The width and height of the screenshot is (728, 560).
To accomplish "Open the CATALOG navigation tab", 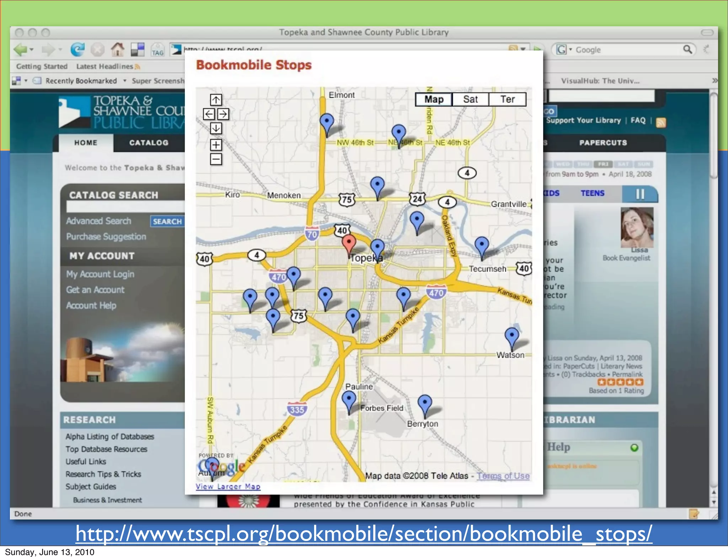I will pyautogui.click(x=149, y=143).
